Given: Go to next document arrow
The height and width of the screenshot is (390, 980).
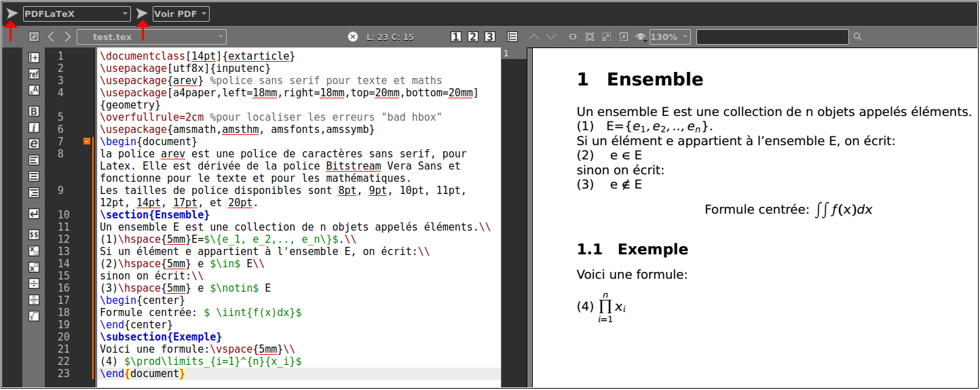Looking at the screenshot, I should (x=67, y=37).
